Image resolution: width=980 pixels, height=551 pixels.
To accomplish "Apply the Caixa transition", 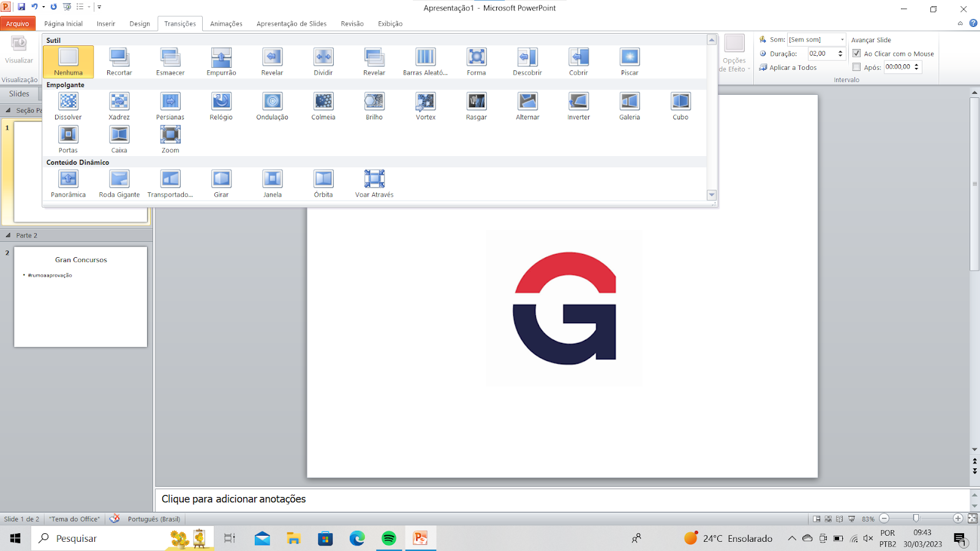I will pos(119,140).
